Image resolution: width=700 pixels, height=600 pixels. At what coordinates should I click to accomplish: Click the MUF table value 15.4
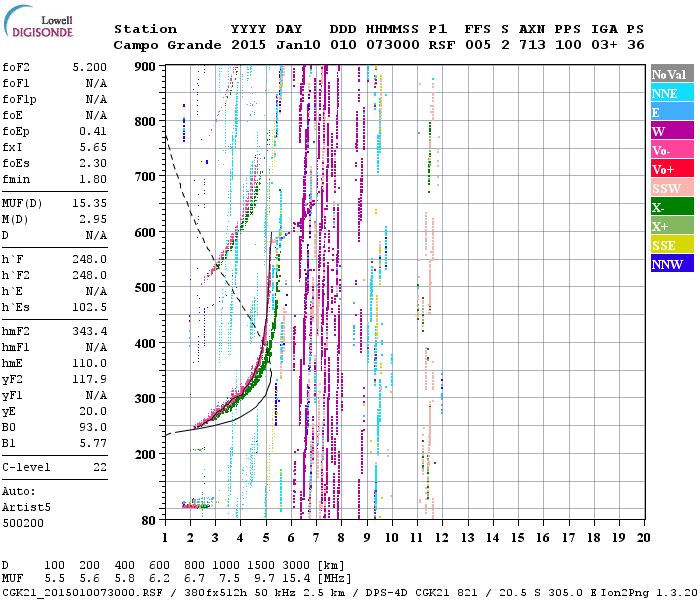[298, 579]
